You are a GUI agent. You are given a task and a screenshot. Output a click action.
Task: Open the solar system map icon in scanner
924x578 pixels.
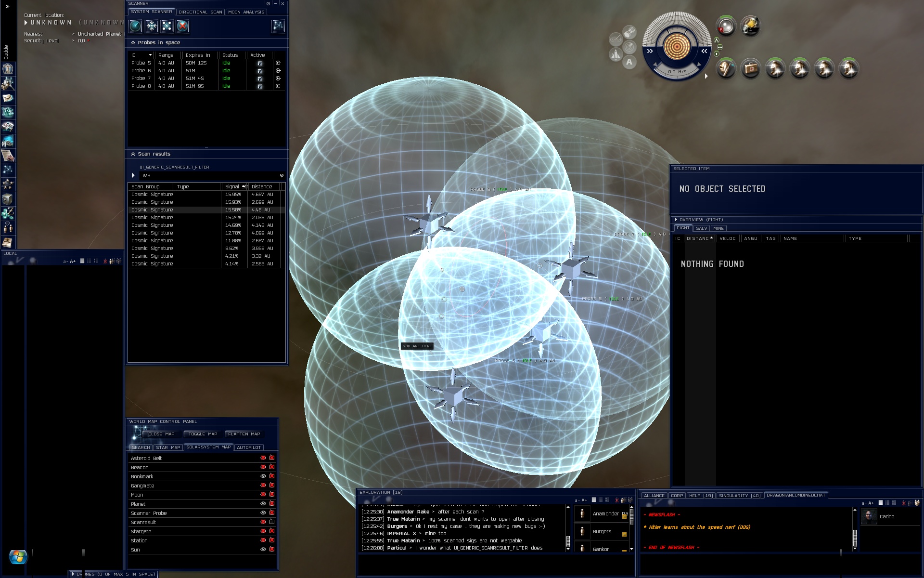278,26
